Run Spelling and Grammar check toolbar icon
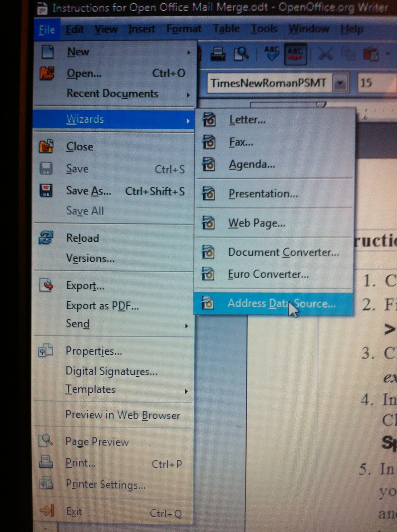397x532 pixels. click(272, 54)
